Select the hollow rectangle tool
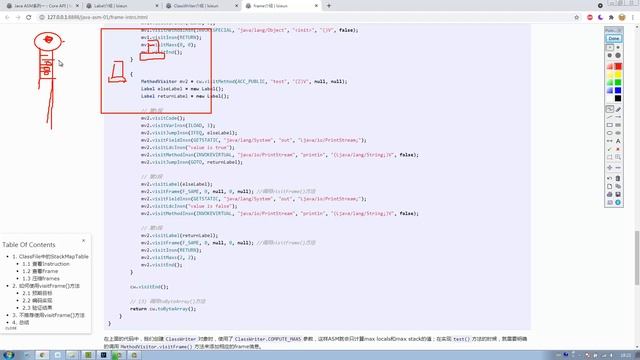640x360 pixels. [x=609, y=125]
